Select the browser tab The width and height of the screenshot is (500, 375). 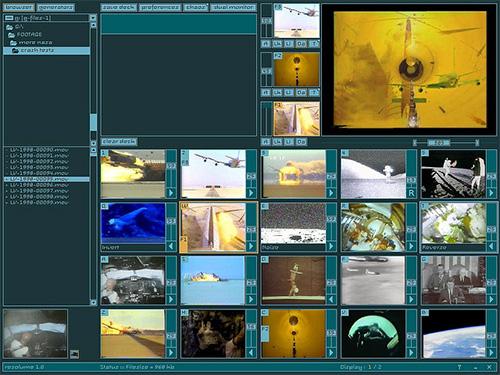pos(18,7)
